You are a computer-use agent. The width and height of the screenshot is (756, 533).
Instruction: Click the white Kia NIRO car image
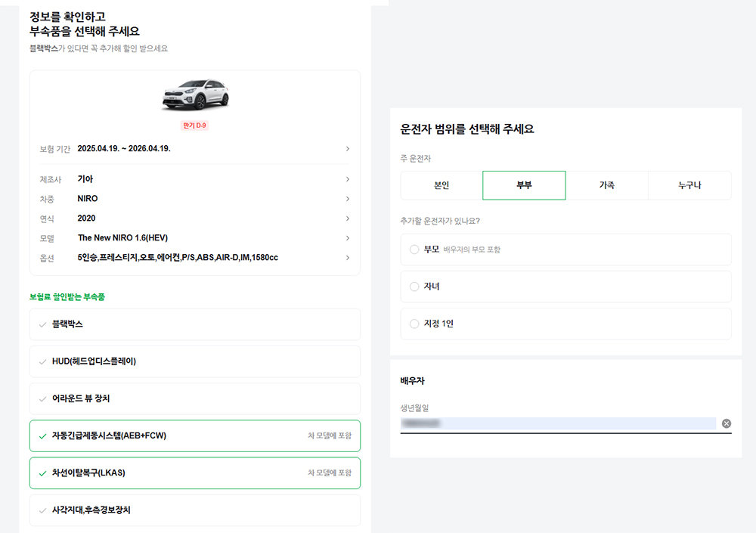194,95
